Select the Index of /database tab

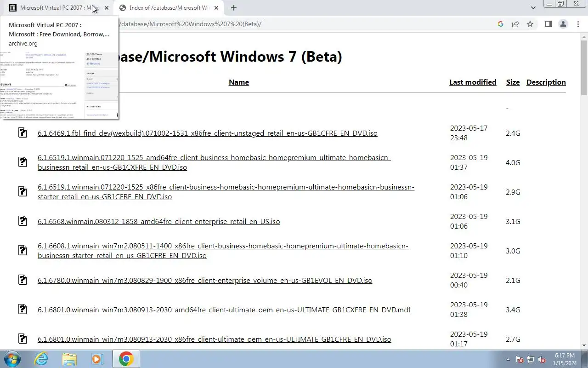169,8
